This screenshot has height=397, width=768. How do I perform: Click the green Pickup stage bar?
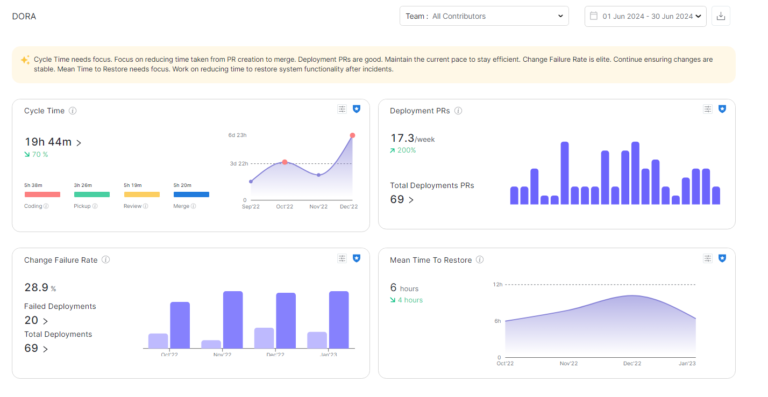coord(92,194)
